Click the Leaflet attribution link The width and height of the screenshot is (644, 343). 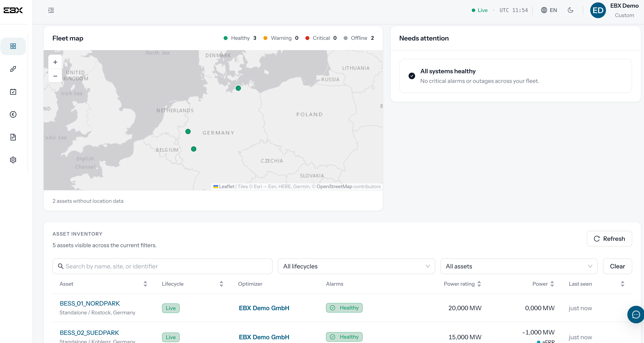tap(226, 186)
